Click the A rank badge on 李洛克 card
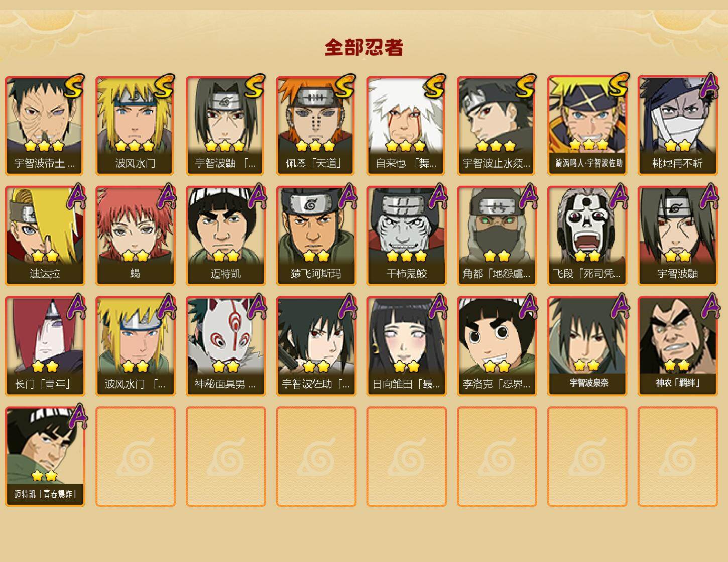Image resolution: width=728 pixels, height=562 pixels. (x=528, y=306)
